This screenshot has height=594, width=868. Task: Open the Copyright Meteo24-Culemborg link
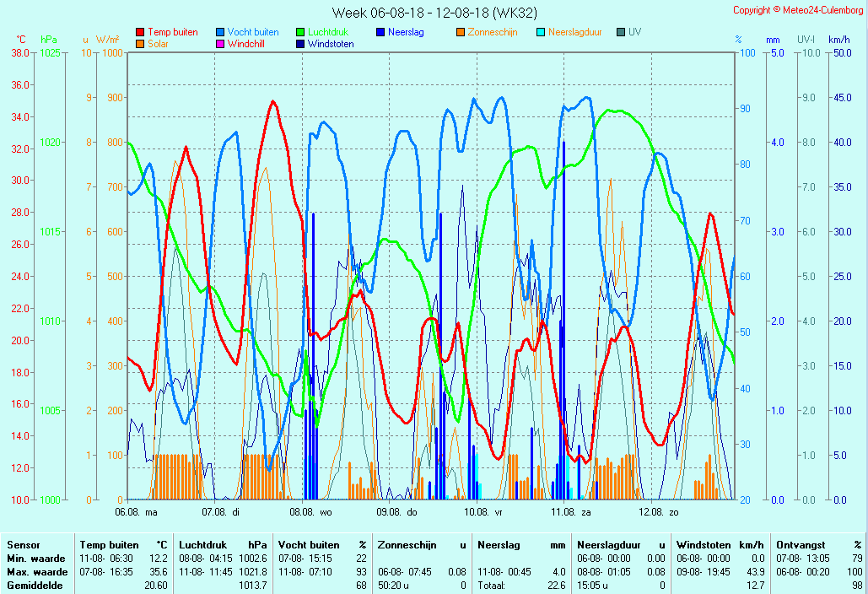pos(797,10)
